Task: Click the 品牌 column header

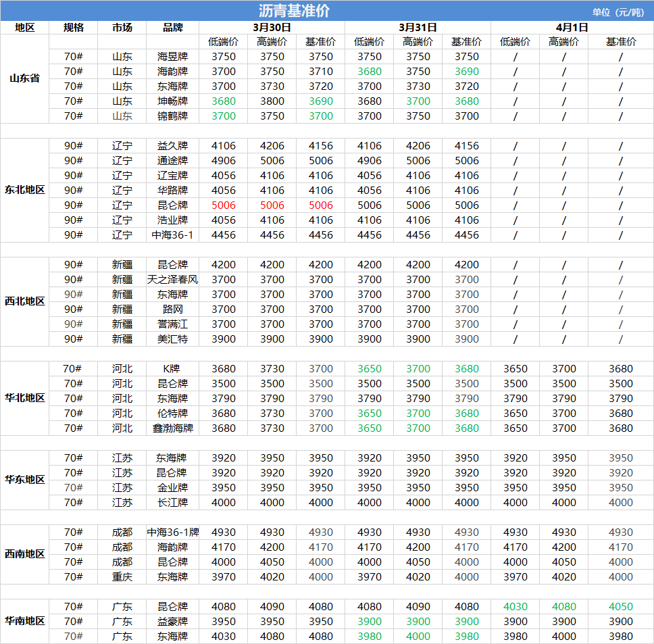Action: [173, 28]
